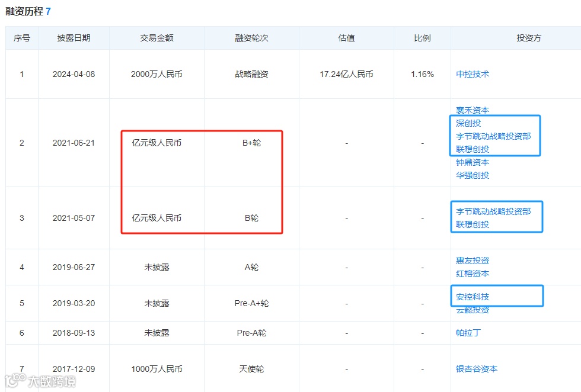
Task: Select the date 2019-03-20
Action: pyautogui.click(x=74, y=304)
